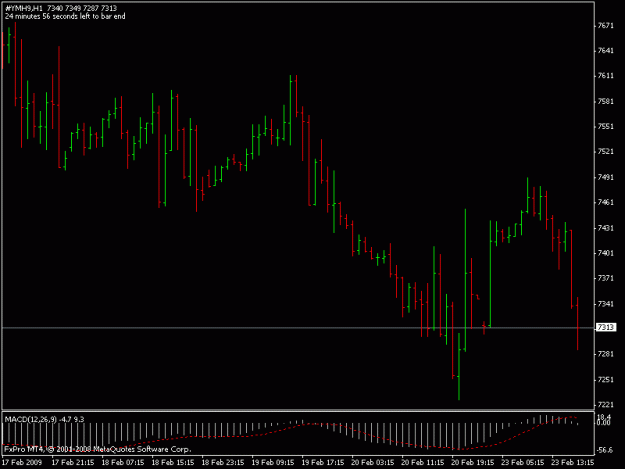Viewport: 625px width, 469px height.
Task: Click the 18 Feb 15:15 time axis label
Action: point(173,462)
